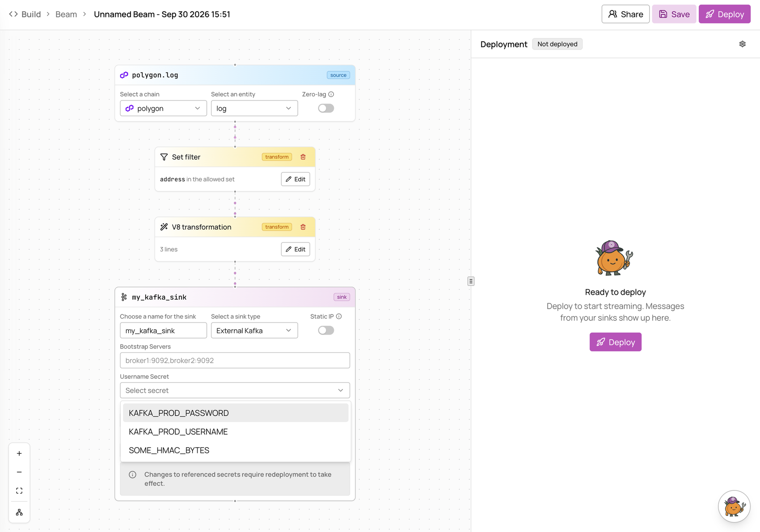Click the top bar Deploy button

[x=725, y=14]
